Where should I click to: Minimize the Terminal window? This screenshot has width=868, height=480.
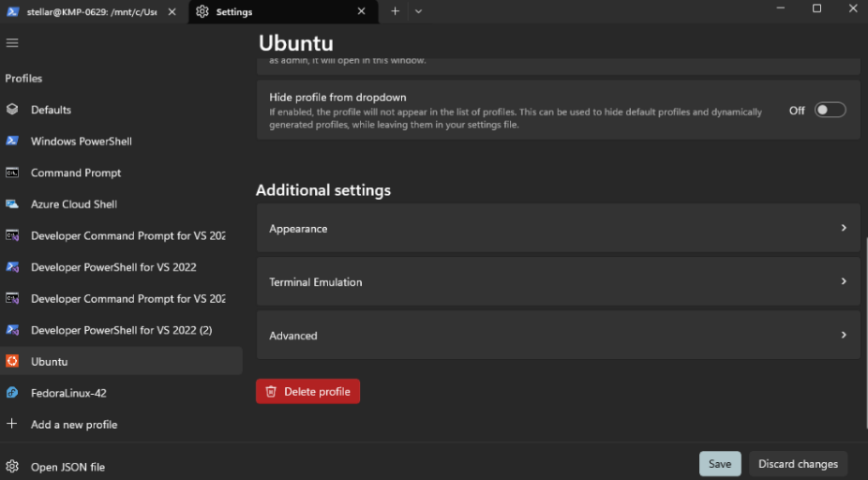tap(781, 8)
